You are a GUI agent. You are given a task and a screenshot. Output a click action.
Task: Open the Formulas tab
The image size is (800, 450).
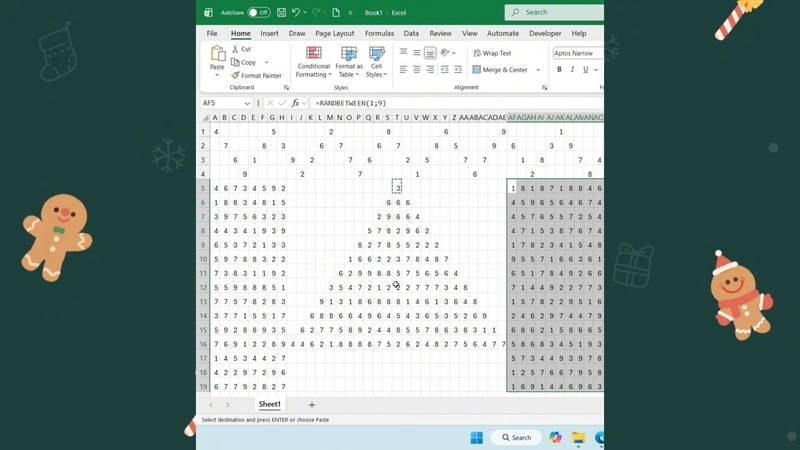coord(379,33)
